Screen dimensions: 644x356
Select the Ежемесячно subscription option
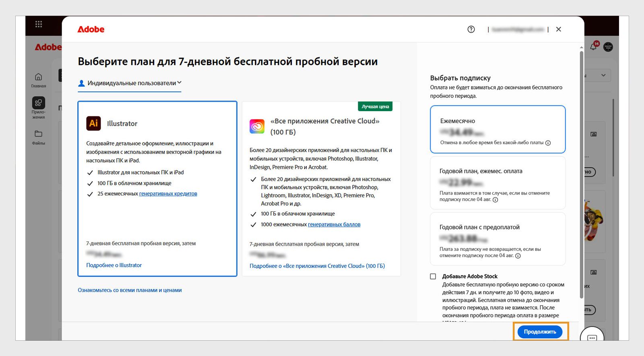click(x=498, y=129)
